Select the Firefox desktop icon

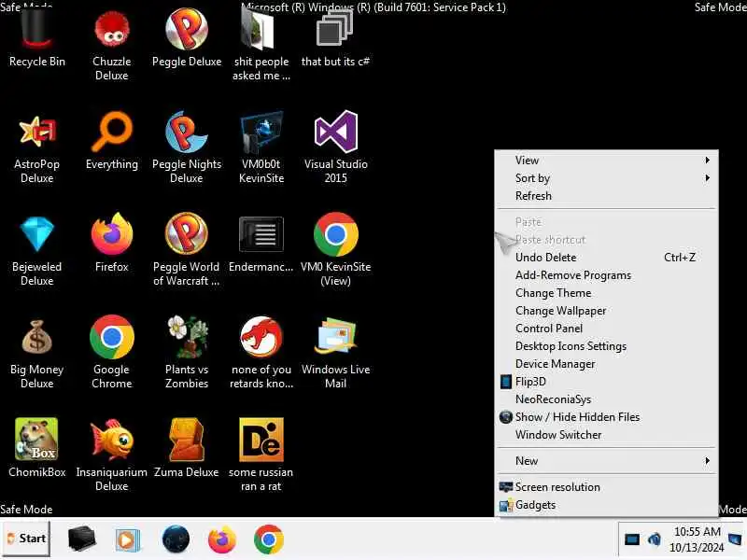111,243
